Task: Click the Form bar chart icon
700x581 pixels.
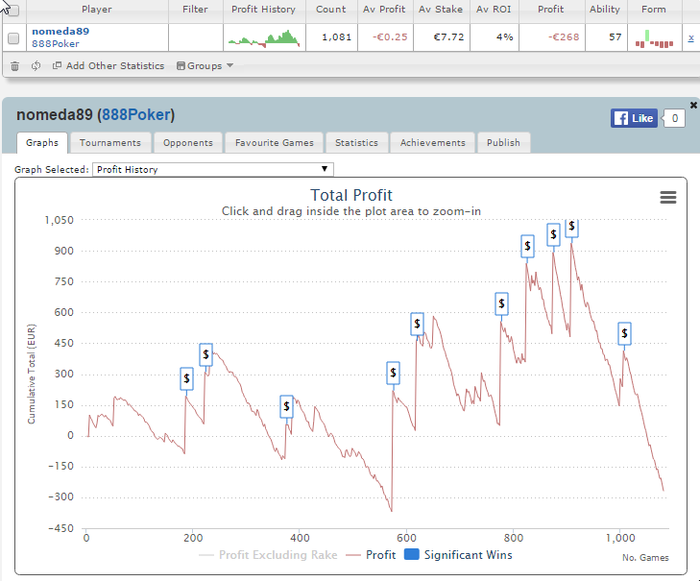Action: 654,39
